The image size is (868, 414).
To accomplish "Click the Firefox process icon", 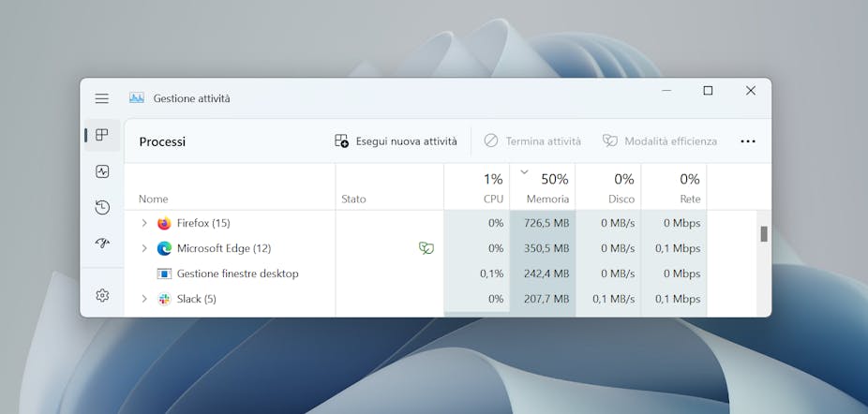I will click(164, 223).
